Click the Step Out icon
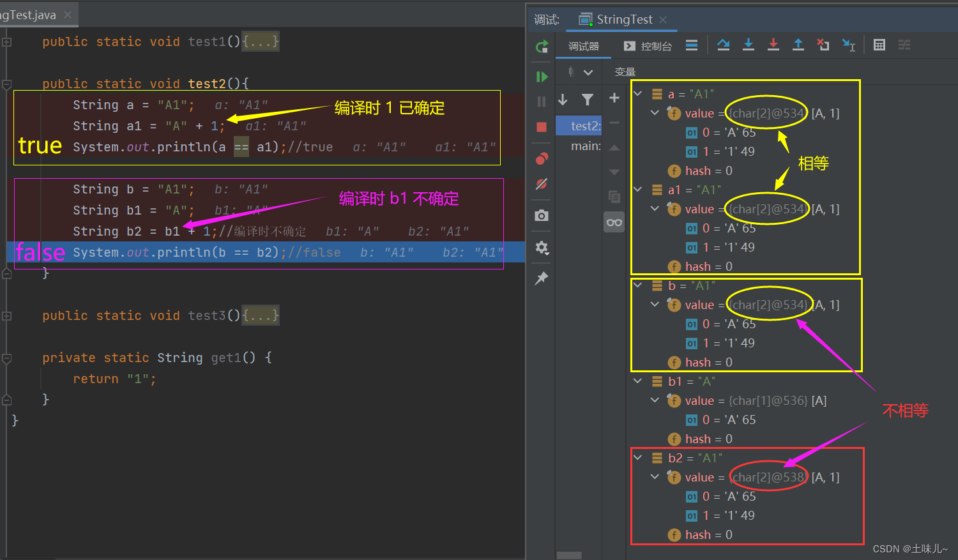 point(798,45)
